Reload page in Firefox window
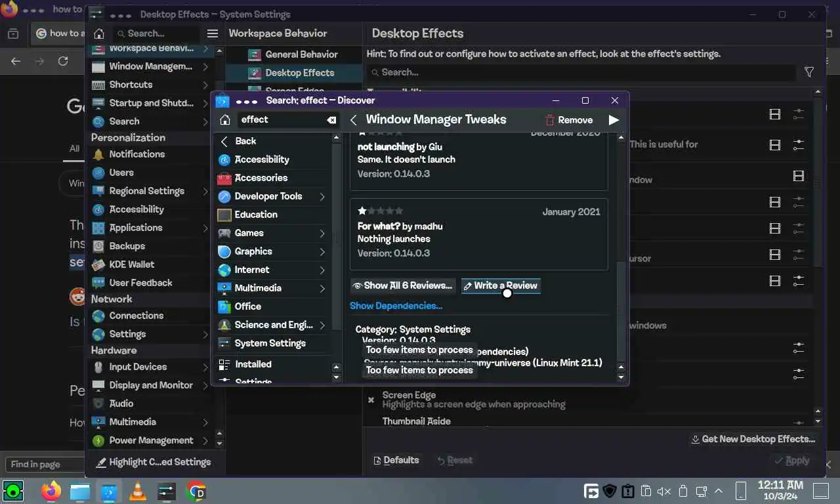The image size is (840, 504). pyautogui.click(x=63, y=61)
